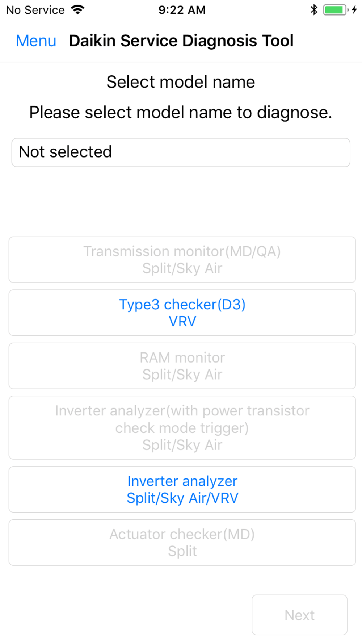Tap Transmission monitor(MD/QA) Split/Sky Air
Image resolution: width=362 pixels, height=644 pixels.
[182, 260]
